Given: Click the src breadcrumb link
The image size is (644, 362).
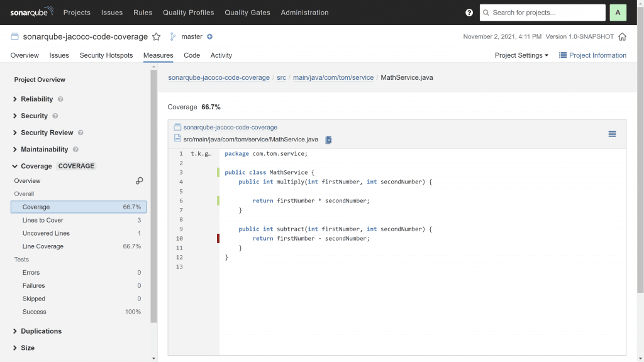Looking at the screenshot, I should 281,78.
